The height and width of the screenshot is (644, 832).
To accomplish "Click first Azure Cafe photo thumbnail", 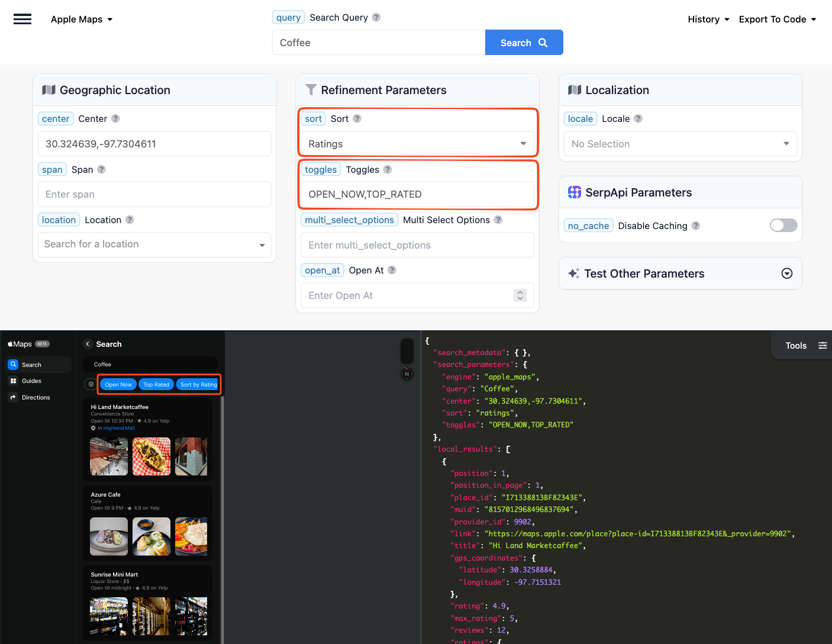I will pos(109,536).
